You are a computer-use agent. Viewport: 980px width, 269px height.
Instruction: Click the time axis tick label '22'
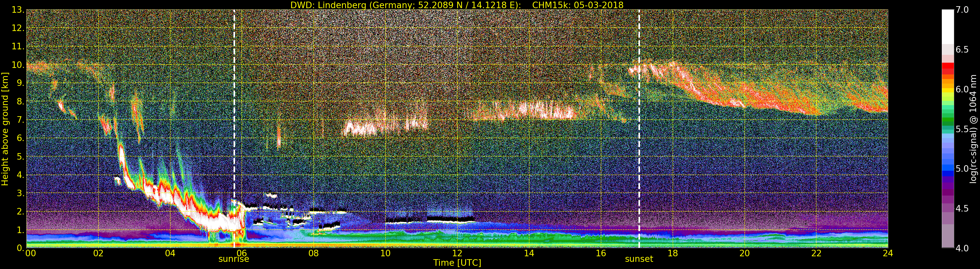tap(816, 253)
